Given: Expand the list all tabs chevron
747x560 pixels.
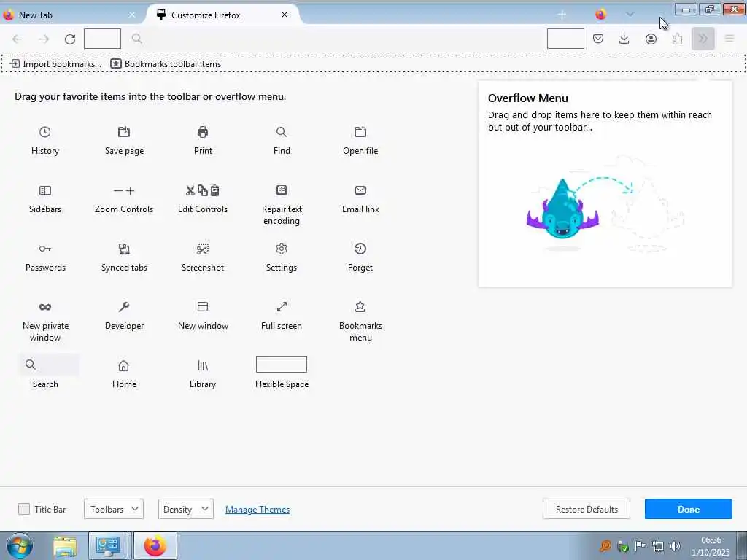Looking at the screenshot, I should (630, 15).
